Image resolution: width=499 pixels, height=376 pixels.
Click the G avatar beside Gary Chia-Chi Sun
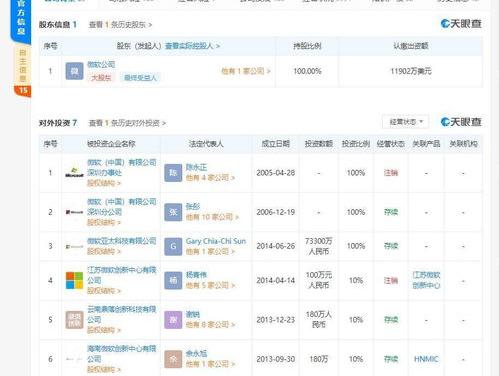pyautogui.click(x=173, y=246)
